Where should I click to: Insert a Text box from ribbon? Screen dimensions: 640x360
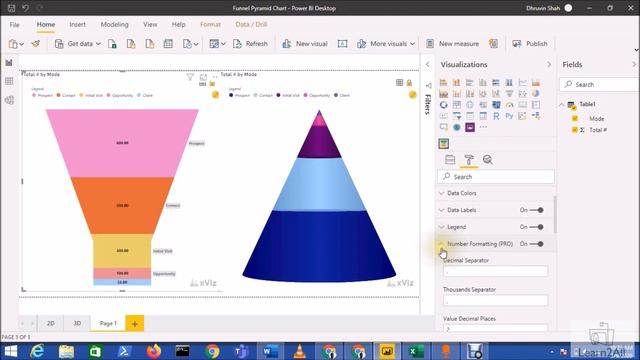pos(342,44)
